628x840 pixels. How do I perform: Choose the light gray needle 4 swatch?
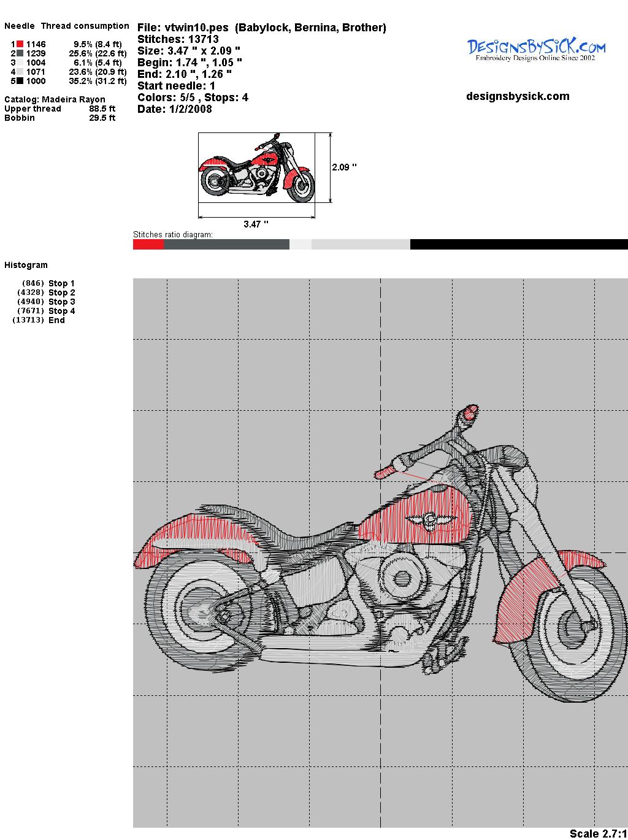coord(20,72)
